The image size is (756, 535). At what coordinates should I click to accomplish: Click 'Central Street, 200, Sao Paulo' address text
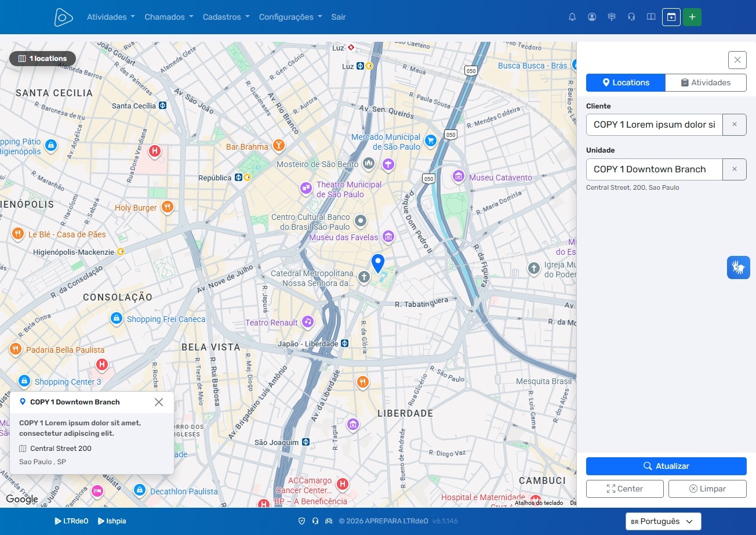coord(633,187)
